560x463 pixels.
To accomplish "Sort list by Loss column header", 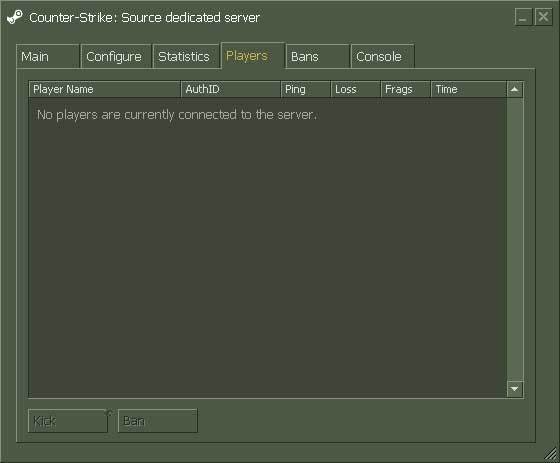I will click(356, 89).
